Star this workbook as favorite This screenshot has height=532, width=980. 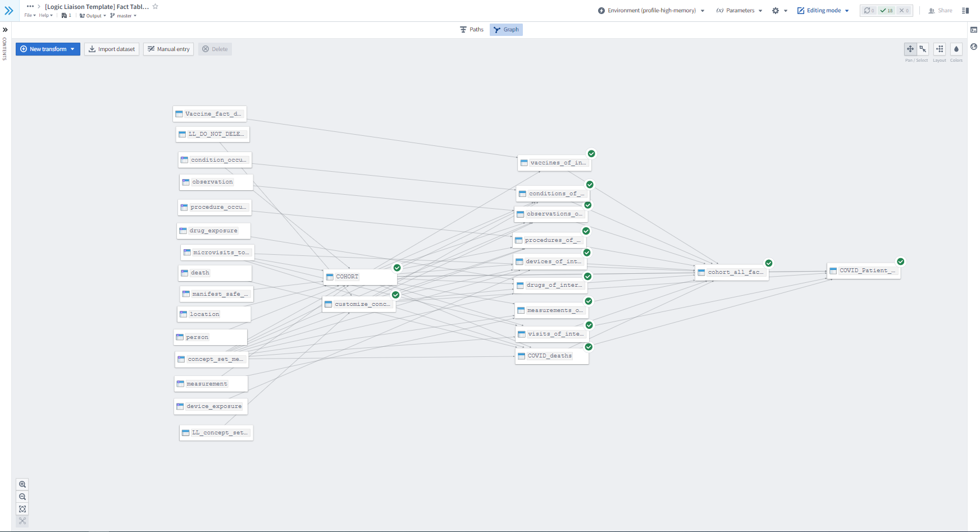(x=156, y=7)
